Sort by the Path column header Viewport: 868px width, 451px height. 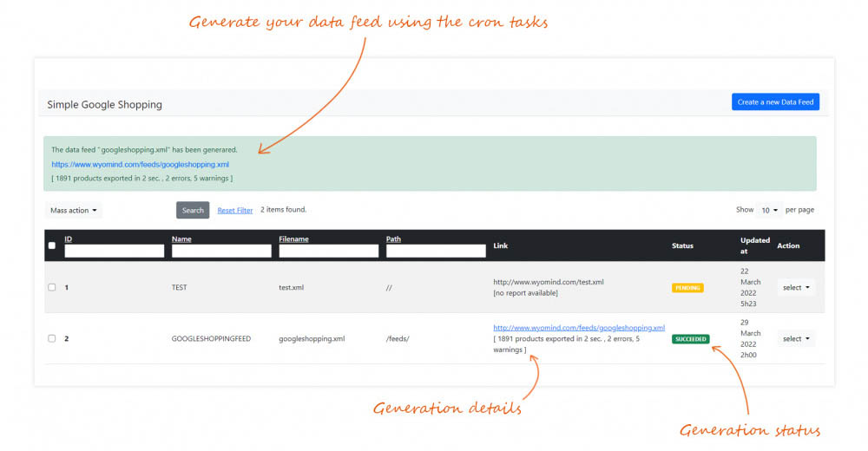393,239
